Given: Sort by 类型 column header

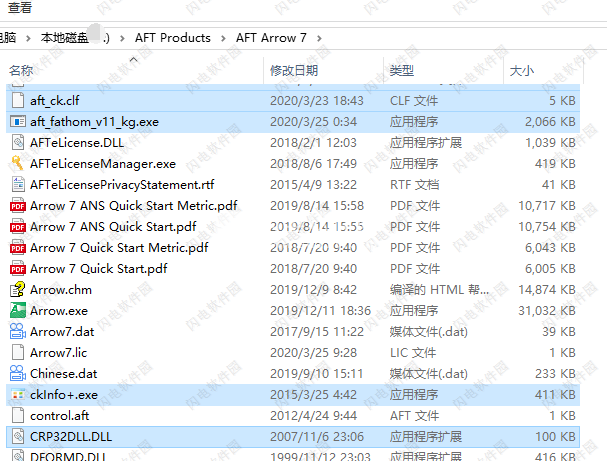Looking at the screenshot, I should pos(402,70).
